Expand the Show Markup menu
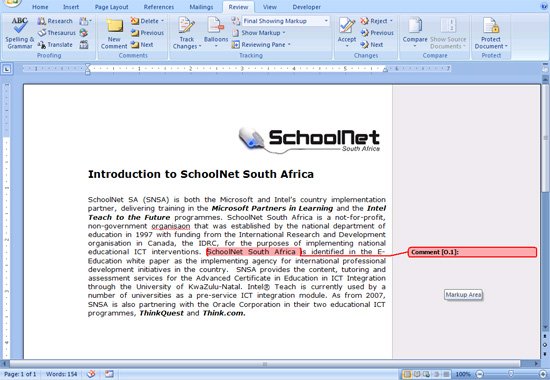The image size is (550, 380). pyautogui.click(x=259, y=33)
